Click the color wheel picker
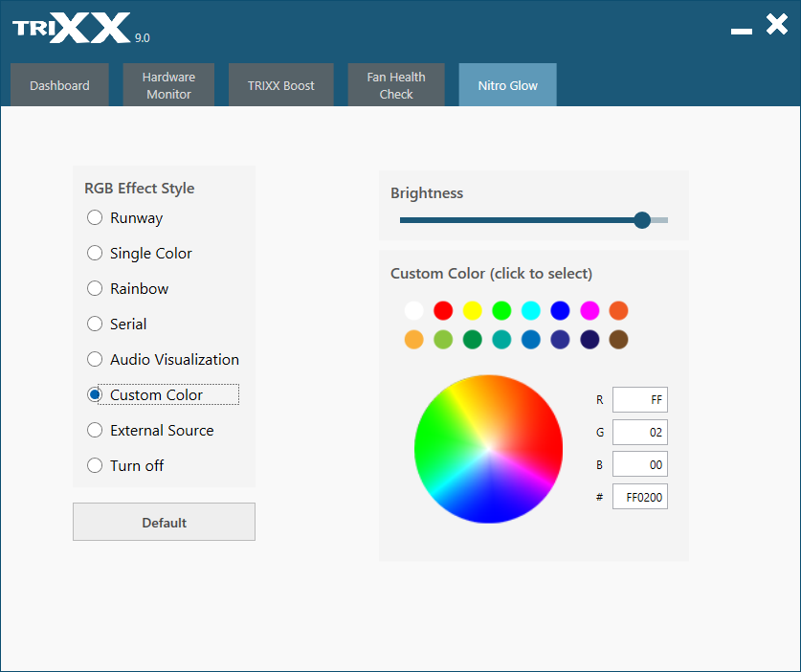801x672 pixels. tap(488, 449)
